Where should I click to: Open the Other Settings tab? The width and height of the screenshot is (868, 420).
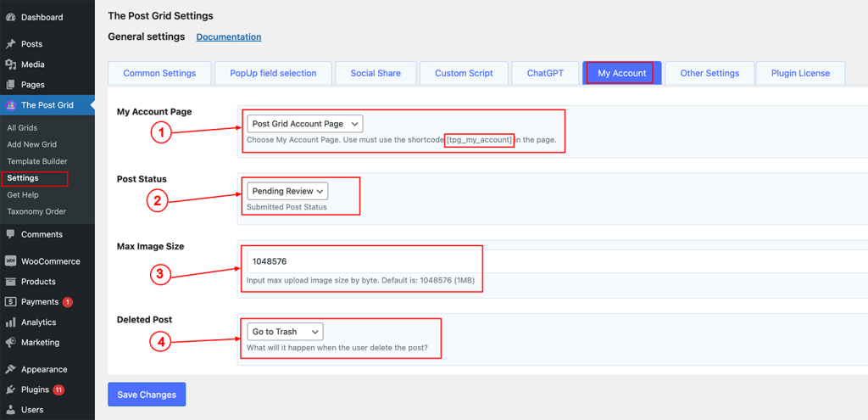709,73
